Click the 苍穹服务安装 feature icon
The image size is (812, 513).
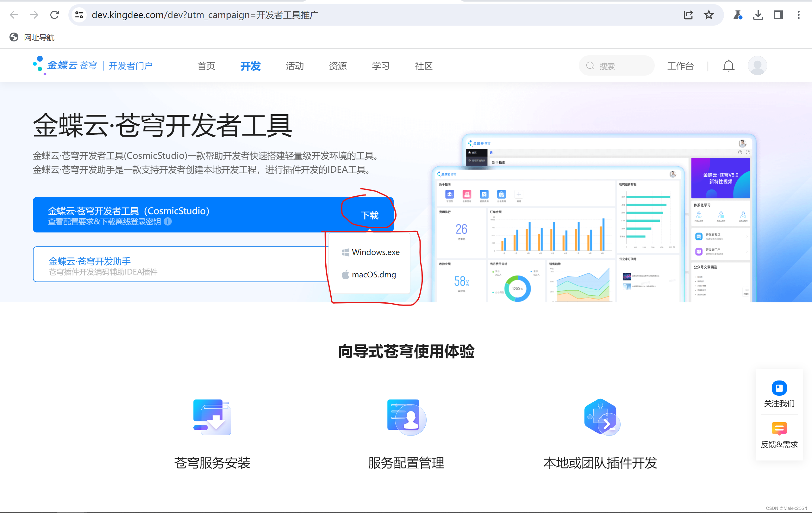212,417
